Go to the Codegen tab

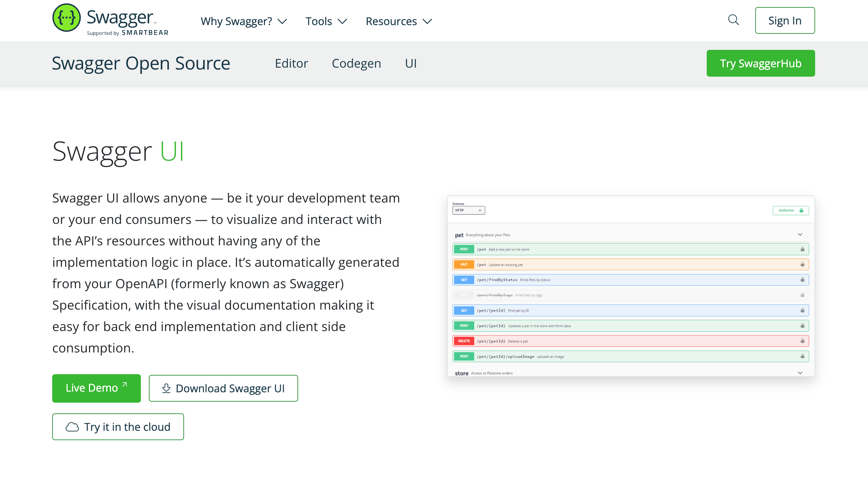356,63
